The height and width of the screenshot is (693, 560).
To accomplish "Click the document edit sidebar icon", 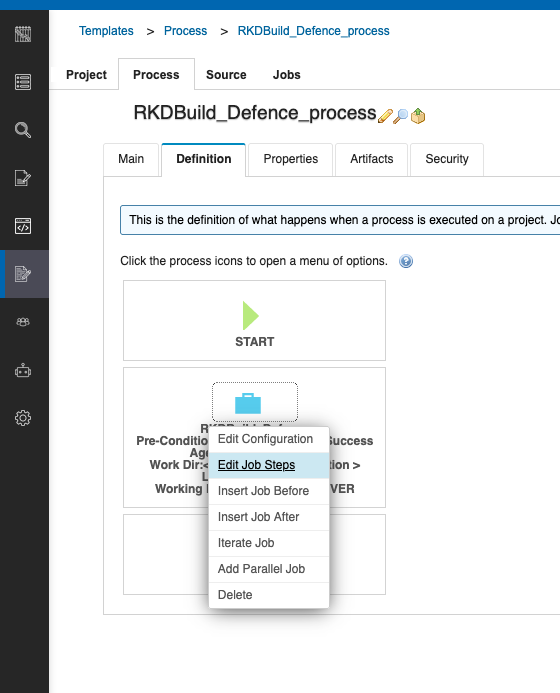I will [23, 178].
